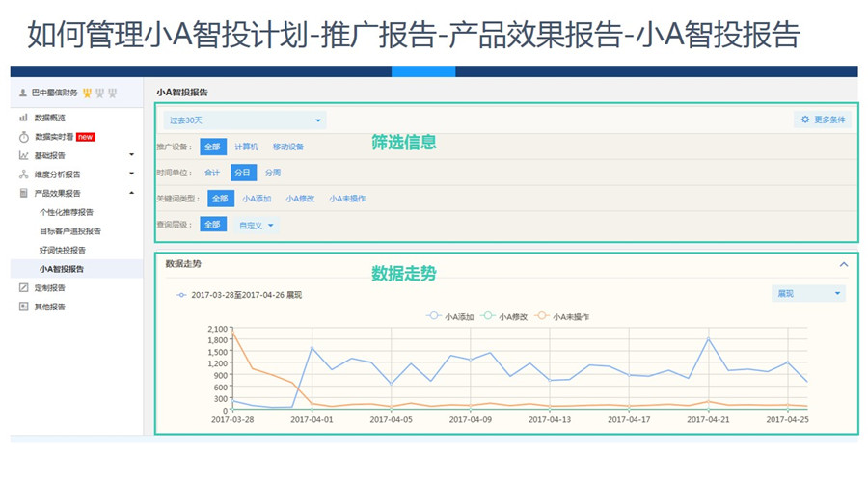
Task: Collapse the 数据走势 panel chevron
Action: tap(844, 264)
